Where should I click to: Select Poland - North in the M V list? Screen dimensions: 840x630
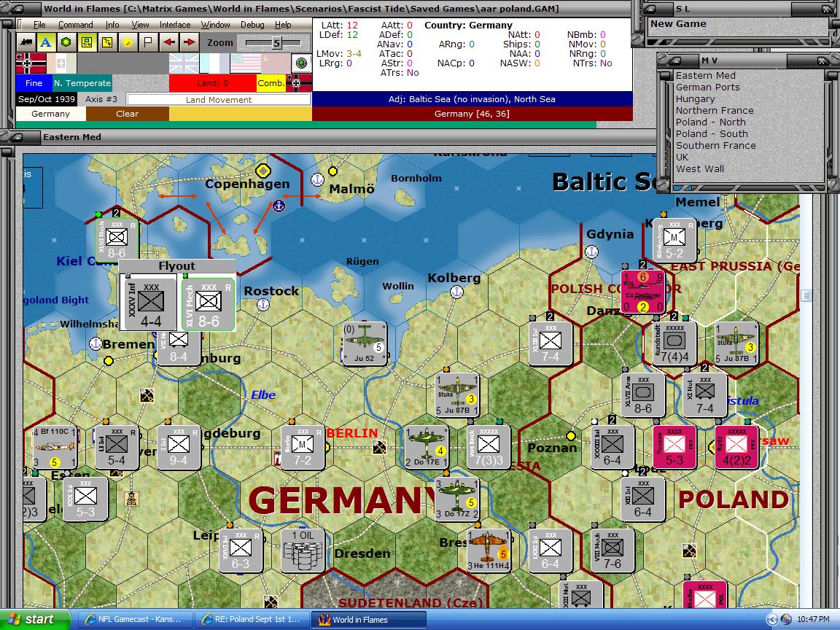[x=711, y=122]
